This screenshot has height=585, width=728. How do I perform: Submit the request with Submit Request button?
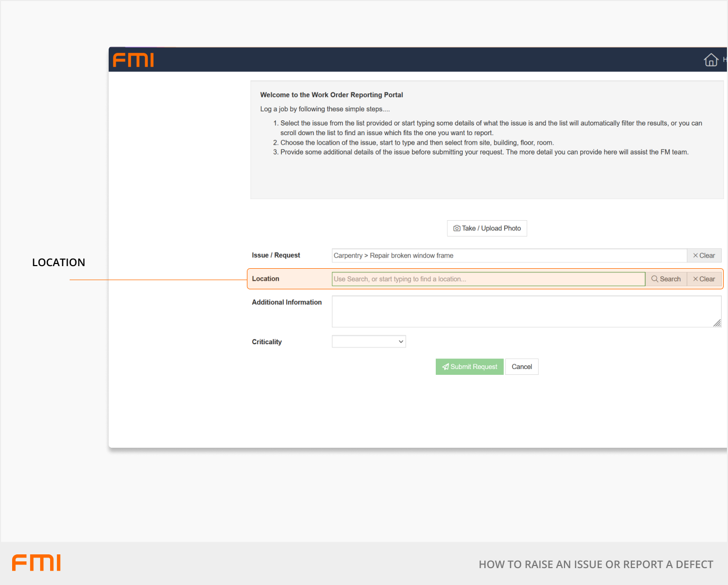point(470,367)
